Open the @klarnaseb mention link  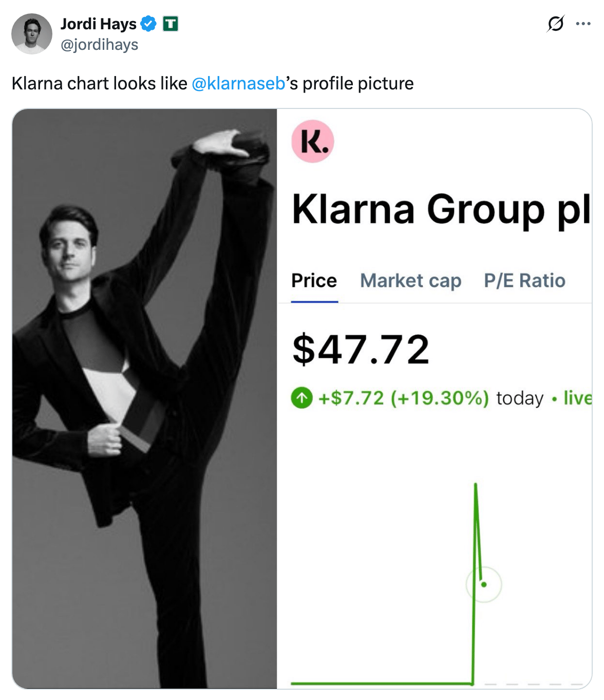tap(238, 83)
